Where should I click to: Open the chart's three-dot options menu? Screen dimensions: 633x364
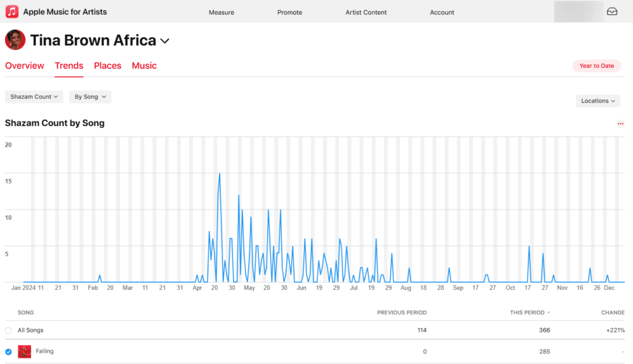point(620,124)
